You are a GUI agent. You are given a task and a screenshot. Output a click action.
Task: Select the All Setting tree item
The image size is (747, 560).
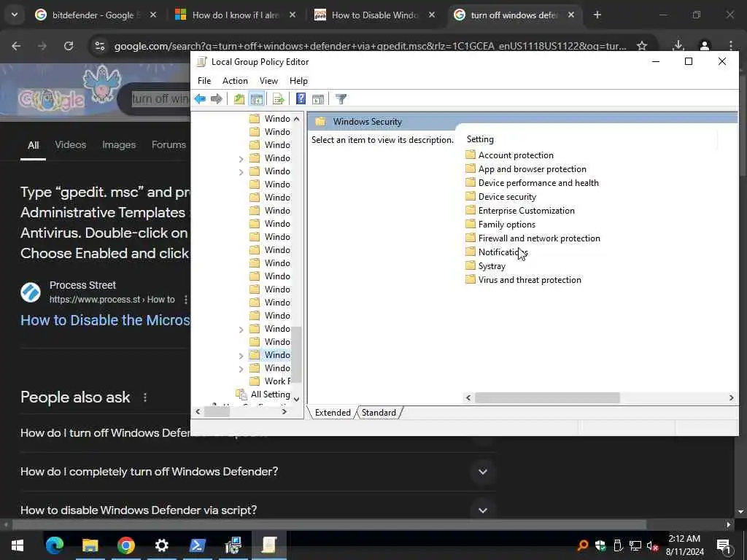263,394
